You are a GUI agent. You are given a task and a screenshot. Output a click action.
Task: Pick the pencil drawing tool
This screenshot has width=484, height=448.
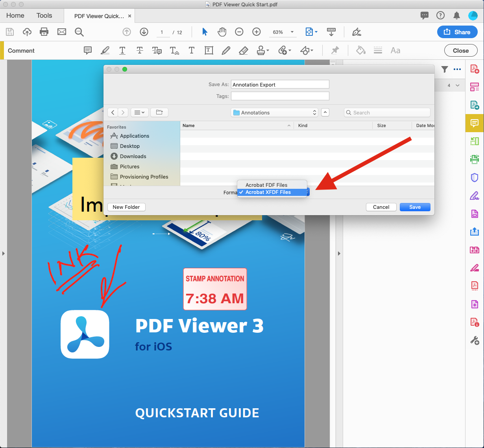pos(226,50)
